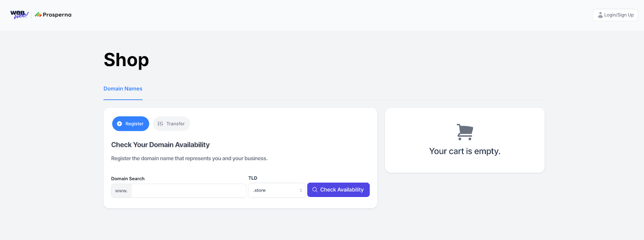The height and width of the screenshot is (240, 644).
Task: Click magnifier icon in Check Availability
Action: click(x=315, y=190)
